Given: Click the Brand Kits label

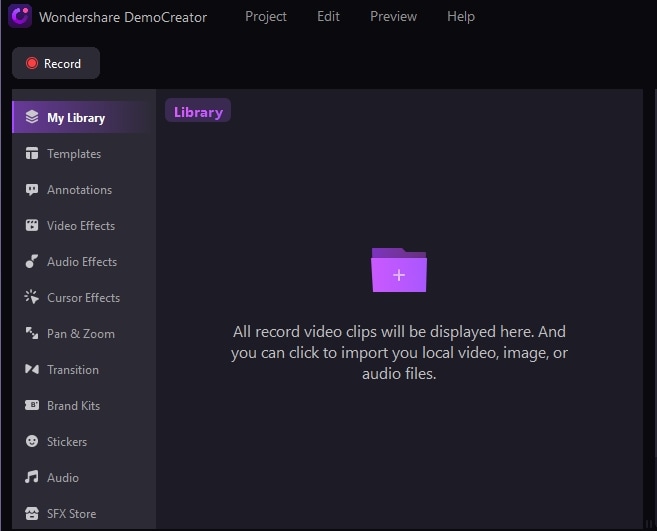Looking at the screenshot, I should 73,406.
